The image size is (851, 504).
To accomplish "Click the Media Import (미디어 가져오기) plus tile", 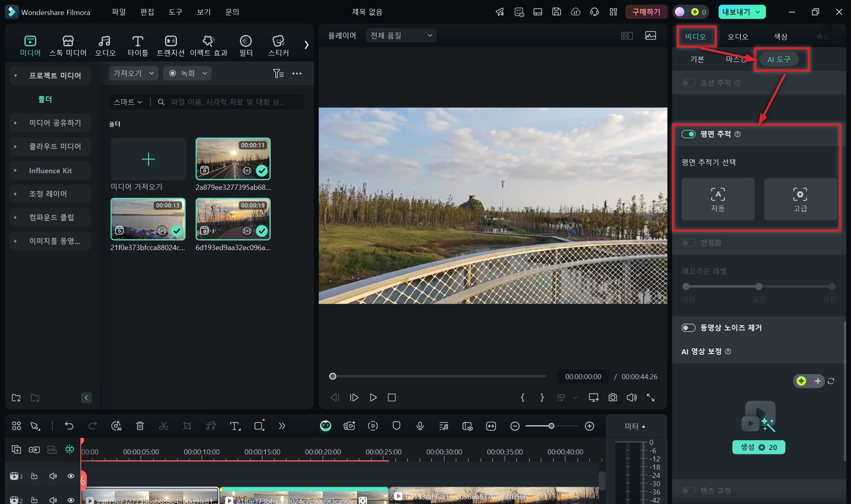I will [148, 159].
